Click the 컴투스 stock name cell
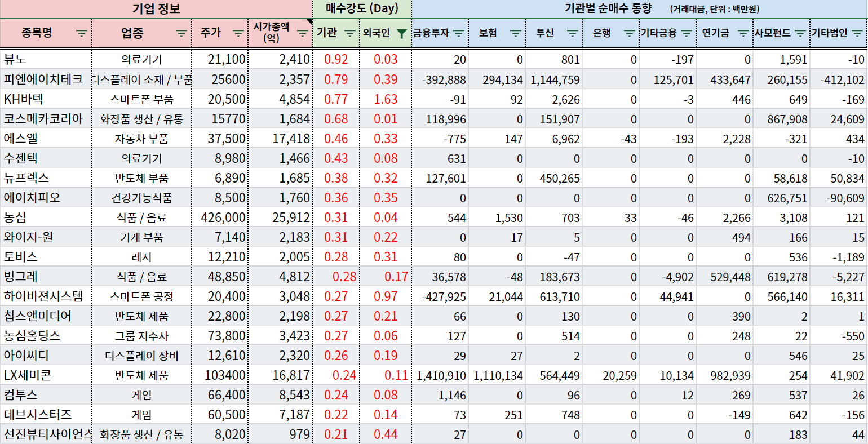Viewport: 868px width, 444px height. tap(46, 394)
